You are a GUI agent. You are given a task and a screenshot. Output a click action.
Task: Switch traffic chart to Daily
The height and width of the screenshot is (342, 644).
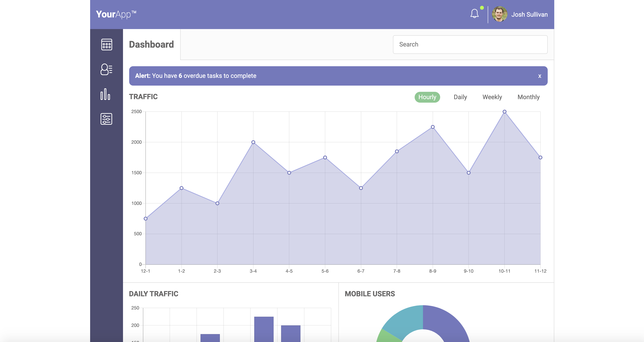[460, 97]
